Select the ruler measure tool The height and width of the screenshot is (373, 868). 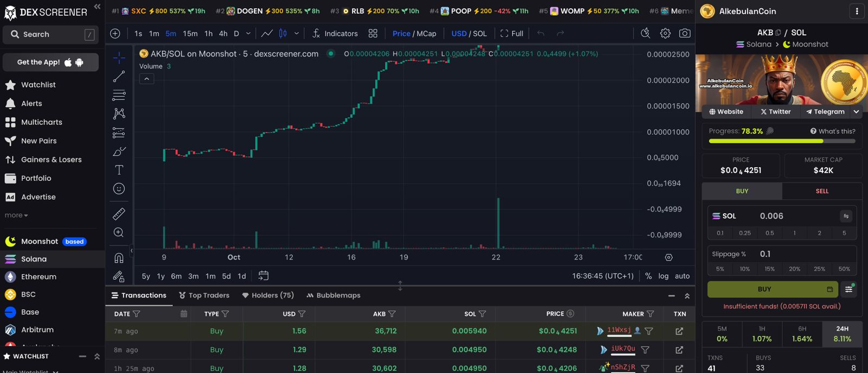coord(119,214)
